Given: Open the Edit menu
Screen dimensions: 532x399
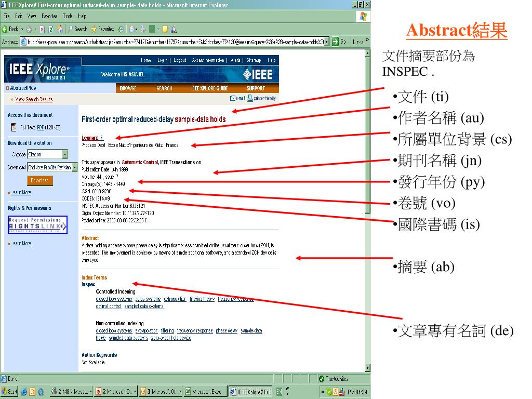Looking at the screenshot, I should tap(18, 16).
